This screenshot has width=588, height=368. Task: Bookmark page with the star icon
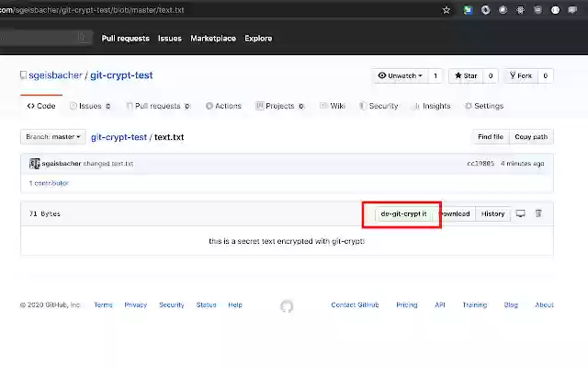446,10
